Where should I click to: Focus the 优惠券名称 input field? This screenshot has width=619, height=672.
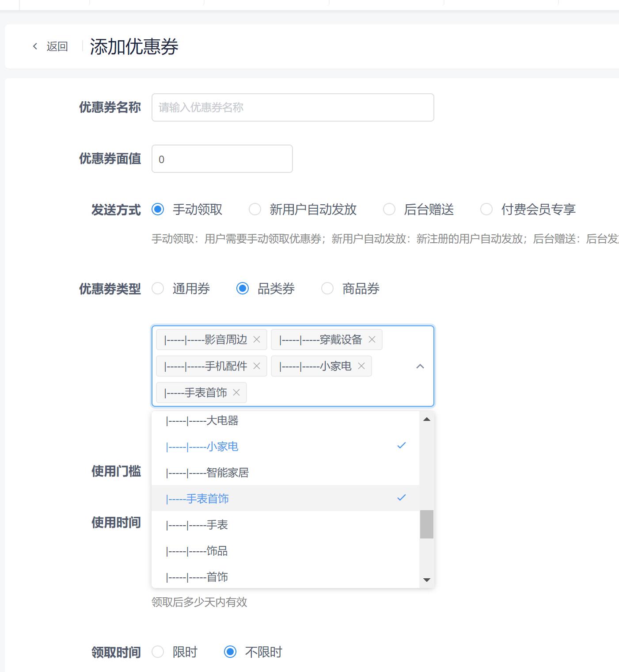[292, 107]
